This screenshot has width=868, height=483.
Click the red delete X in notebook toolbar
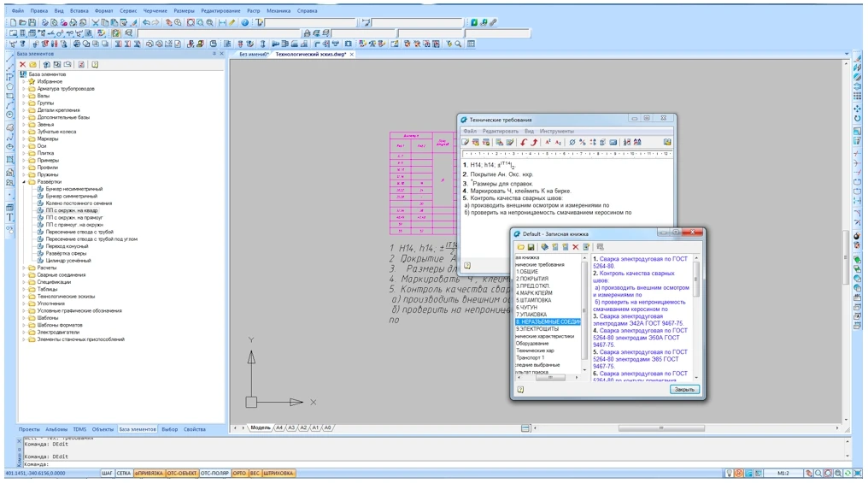[x=576, y=247]
